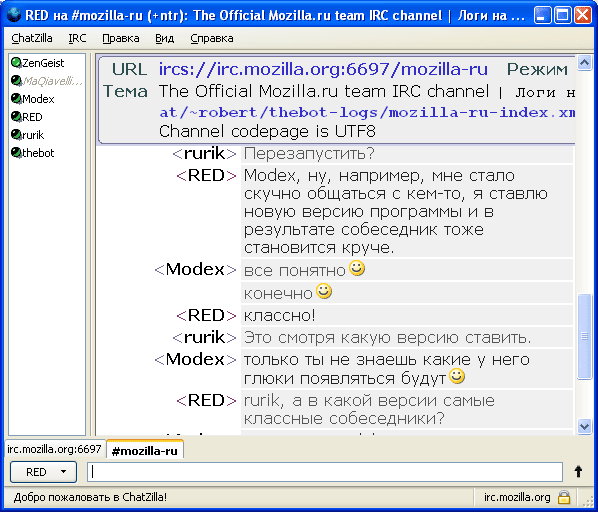Click the splitter grip beside the user list

(91, 244)
